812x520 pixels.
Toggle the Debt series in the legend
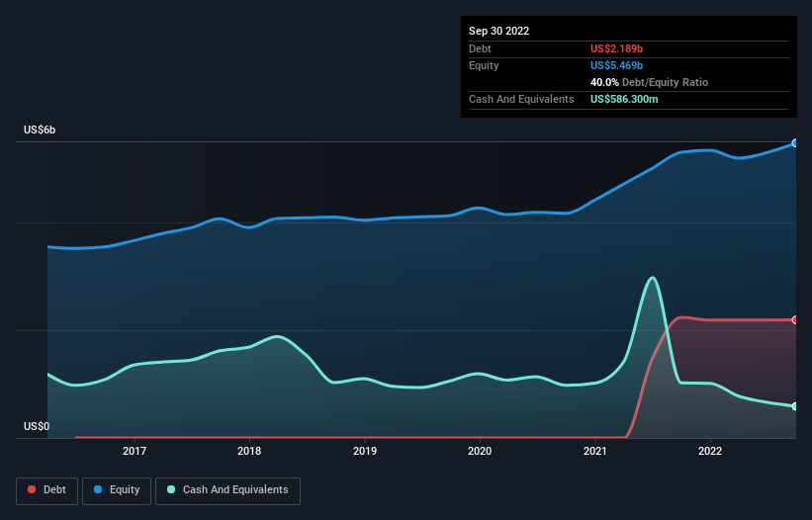click(x=46, y=490)
